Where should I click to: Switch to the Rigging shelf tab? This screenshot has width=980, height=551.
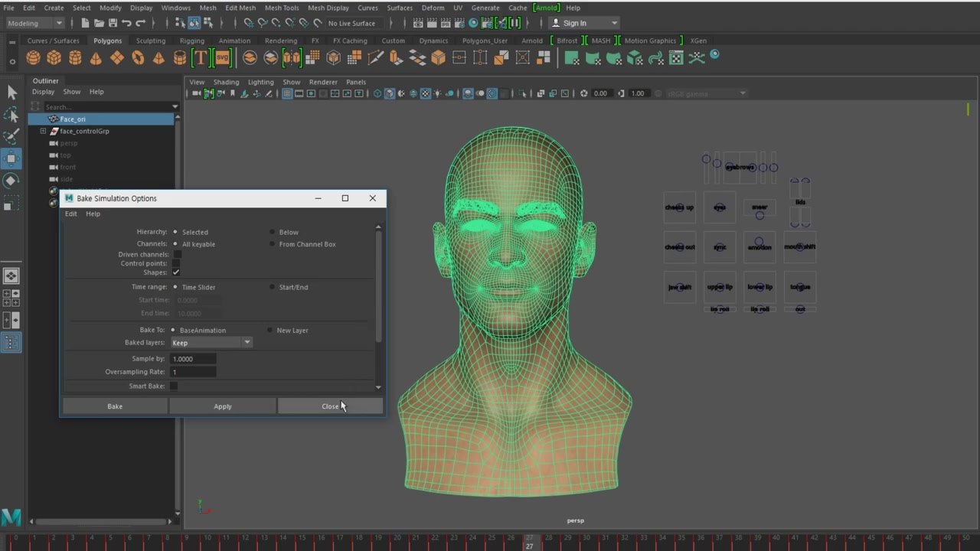(191, 41)
